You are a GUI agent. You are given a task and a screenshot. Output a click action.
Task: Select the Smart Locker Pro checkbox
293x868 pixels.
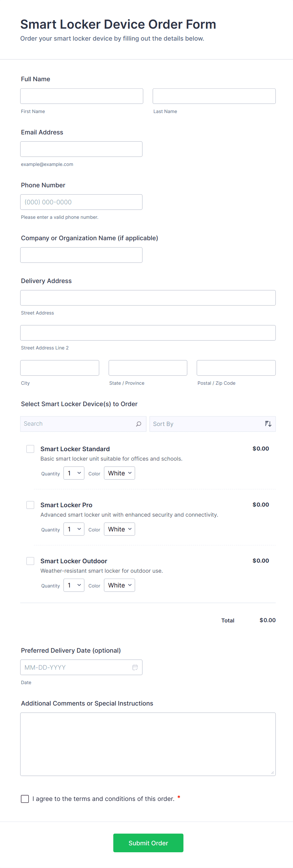pyautogui.click(x=30, y=505)
